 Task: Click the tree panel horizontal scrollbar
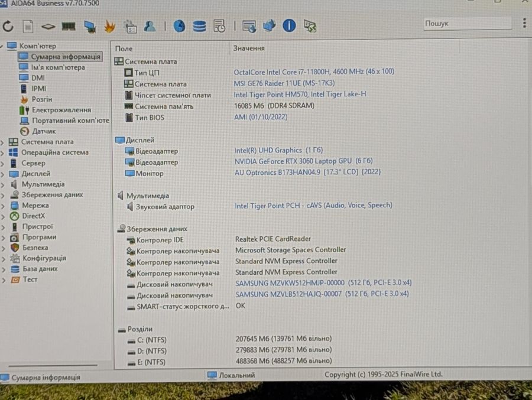tap(53, 366)
